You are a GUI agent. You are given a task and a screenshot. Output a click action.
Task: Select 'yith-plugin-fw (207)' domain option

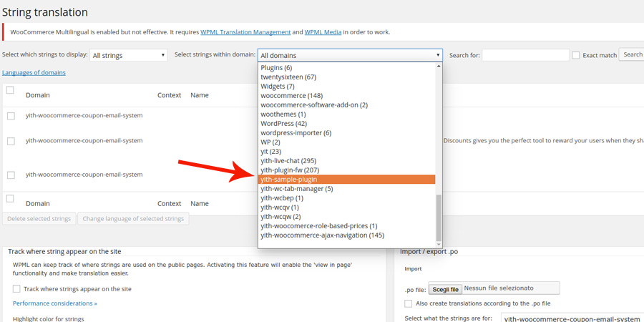point(346,170)
